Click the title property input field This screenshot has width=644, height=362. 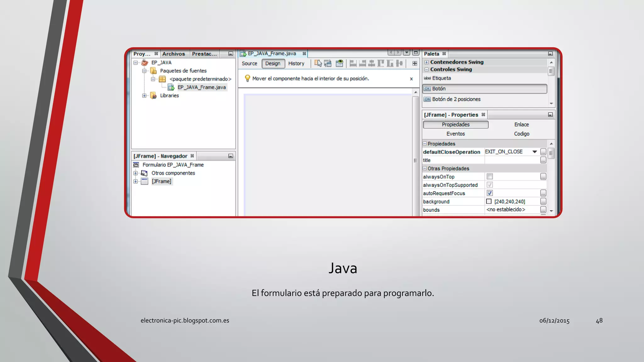click(512, 160)
